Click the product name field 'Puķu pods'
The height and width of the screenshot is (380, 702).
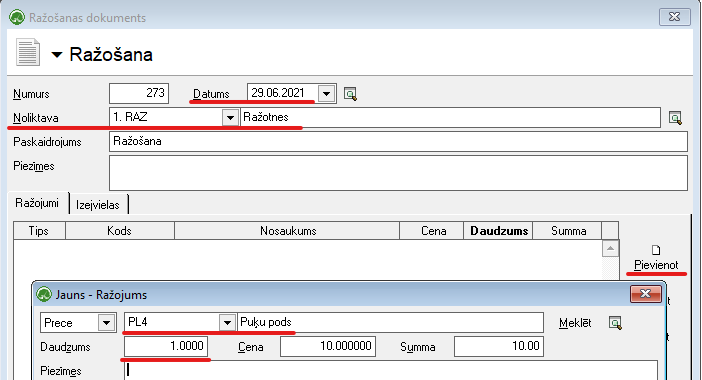pos(390,322)
